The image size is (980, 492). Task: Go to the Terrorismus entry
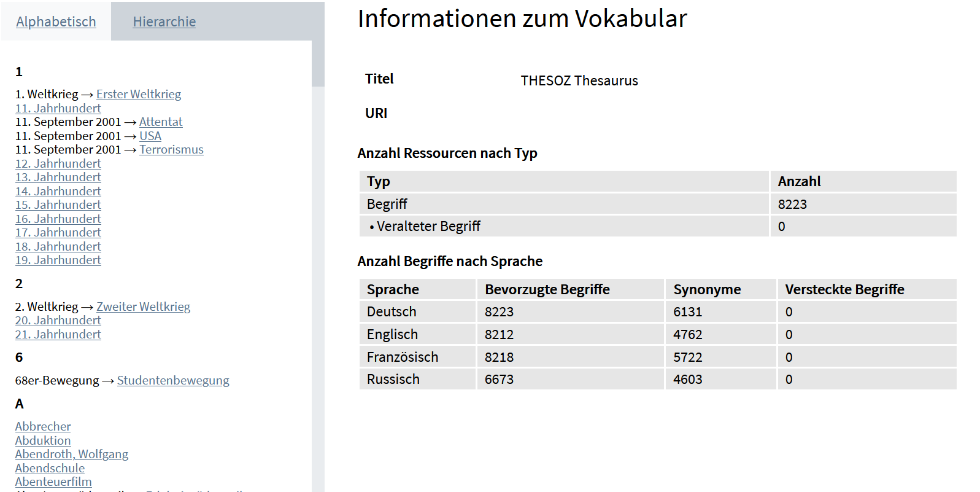pyautogui.click(x=171, y=150)
